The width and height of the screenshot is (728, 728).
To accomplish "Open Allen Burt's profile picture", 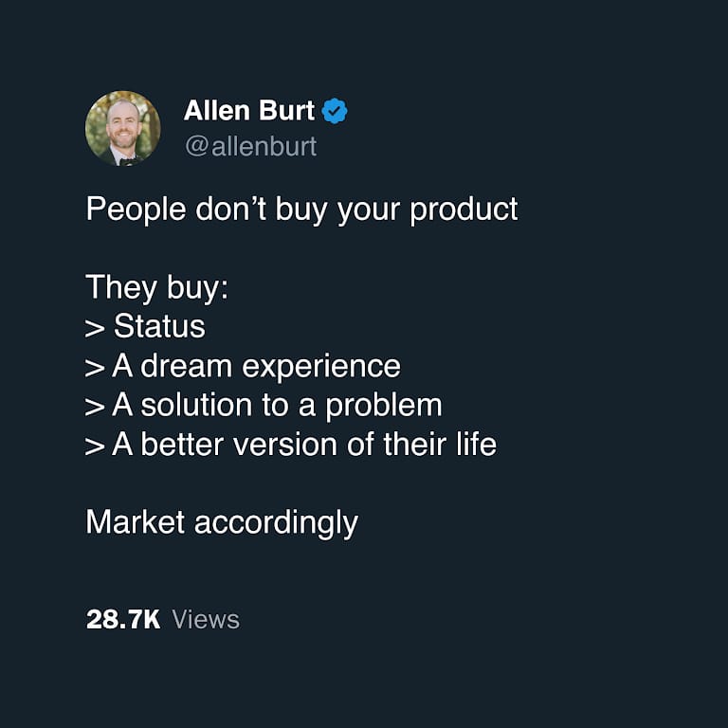I will pyautogui.click(x=123, y=129).
